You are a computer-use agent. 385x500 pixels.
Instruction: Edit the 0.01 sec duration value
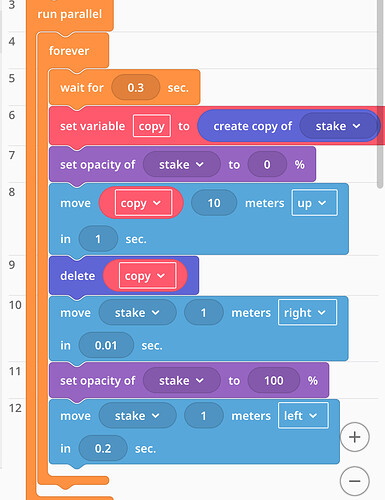coord(106,345)
